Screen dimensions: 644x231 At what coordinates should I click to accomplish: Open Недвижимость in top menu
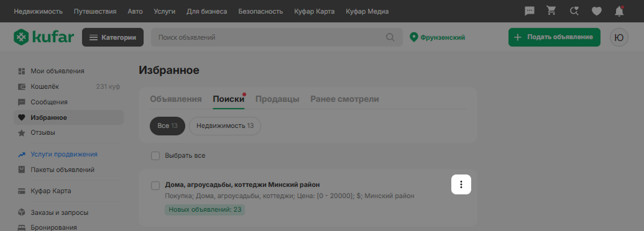click(38, 12)
